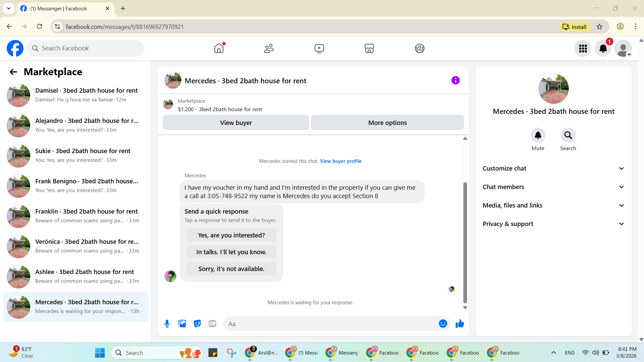The image size is (644, 362).
Task: Open Ashlee conversation in Marketplace list
Action: point(76,277)
